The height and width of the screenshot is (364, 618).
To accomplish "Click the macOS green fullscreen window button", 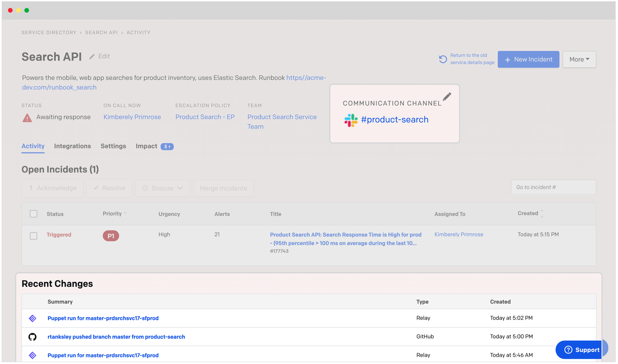I will (x=27, y=10).
